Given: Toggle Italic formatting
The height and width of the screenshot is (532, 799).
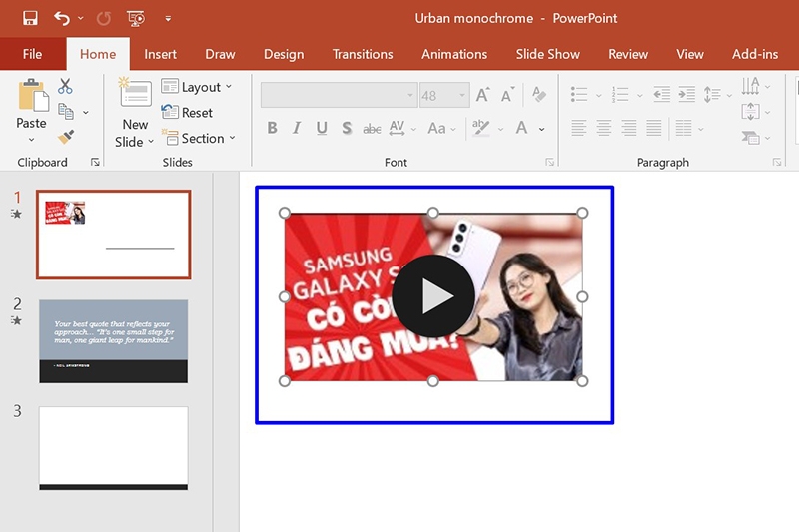Looking at the screenshot, I should (297, 129).
